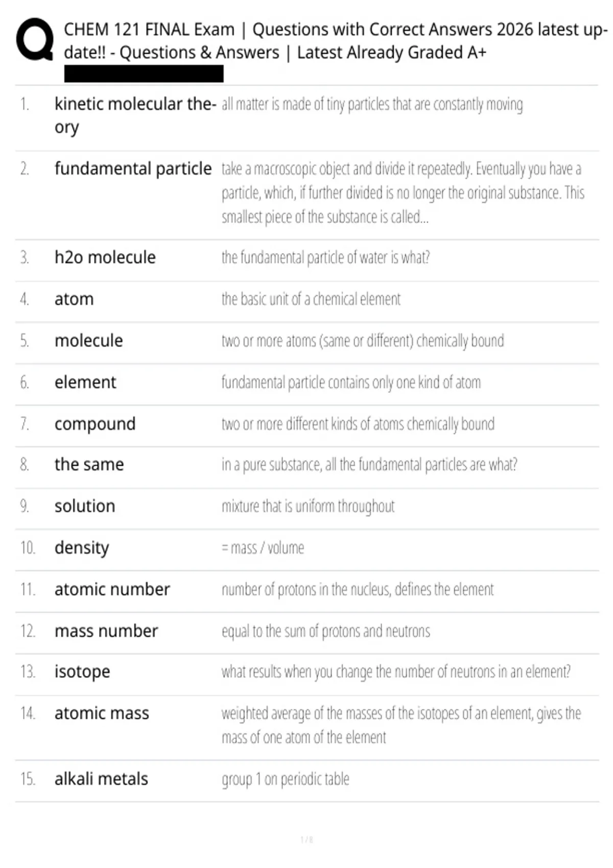Click the definition 'the basic unit of a chemical element'
Screen dimensions: 613x868
pyautogui.click(x=311, y=299)
